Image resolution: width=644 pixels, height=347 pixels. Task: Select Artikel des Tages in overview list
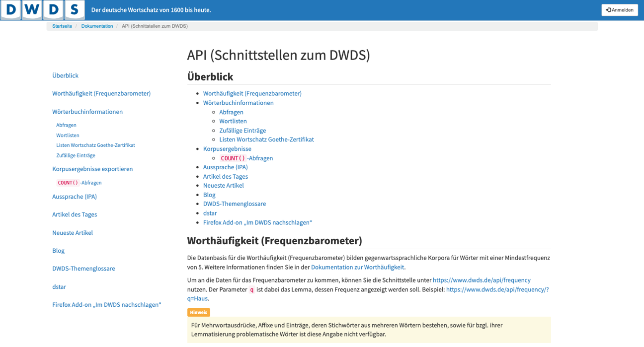point(225,177)
